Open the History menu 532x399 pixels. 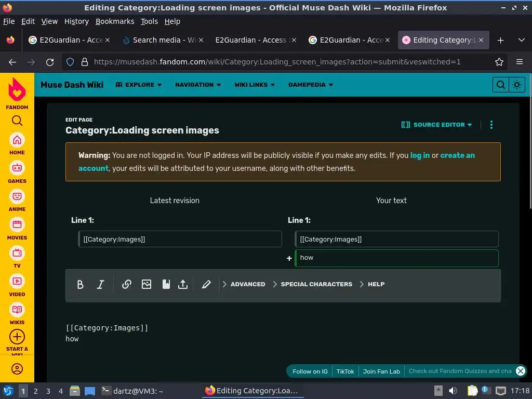[x=76, y=21]
